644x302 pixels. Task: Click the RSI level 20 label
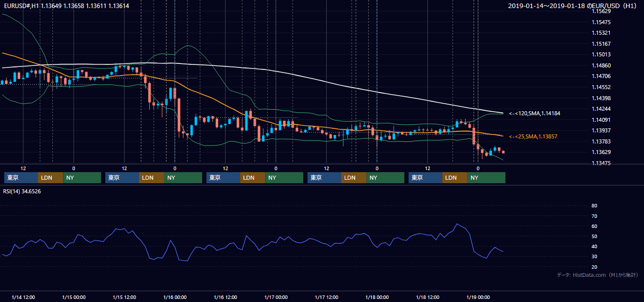594,267
